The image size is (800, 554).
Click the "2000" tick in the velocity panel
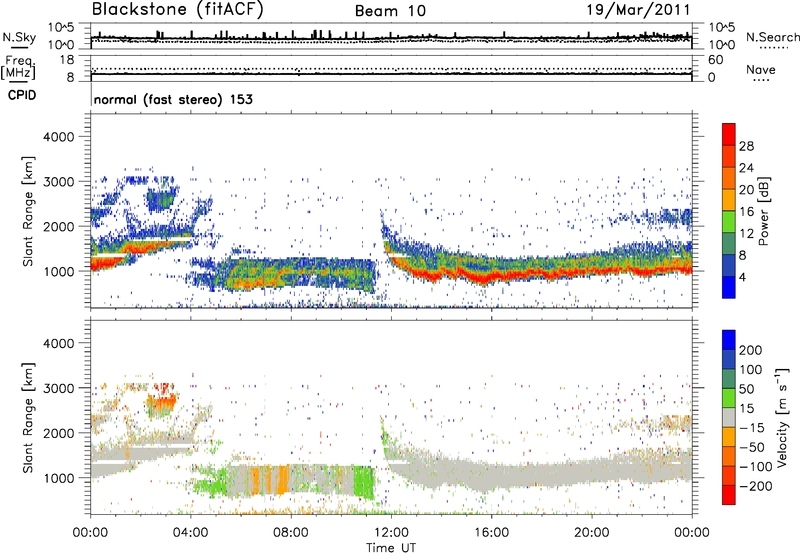pos(59,433)
